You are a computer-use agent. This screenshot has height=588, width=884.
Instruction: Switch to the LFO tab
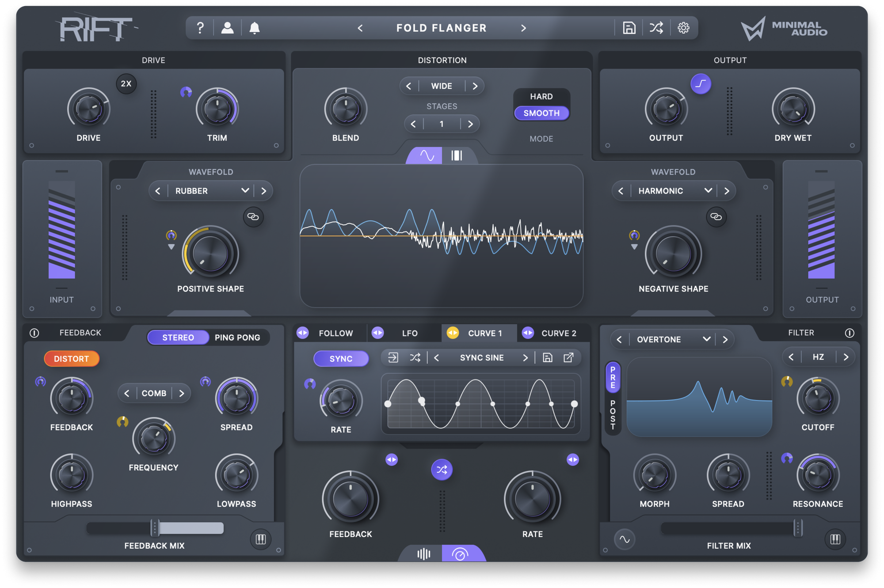(409, 333)
